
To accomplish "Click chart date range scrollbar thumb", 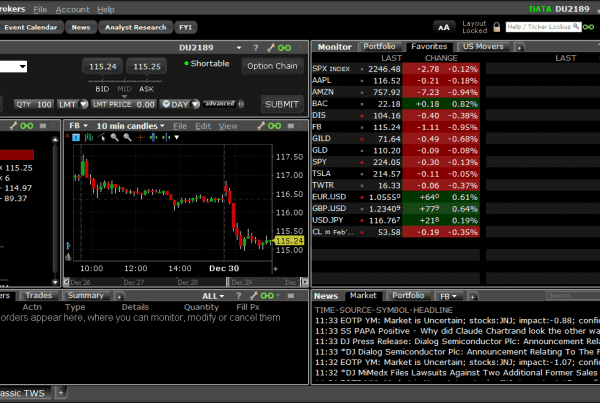I will (265, 282).
